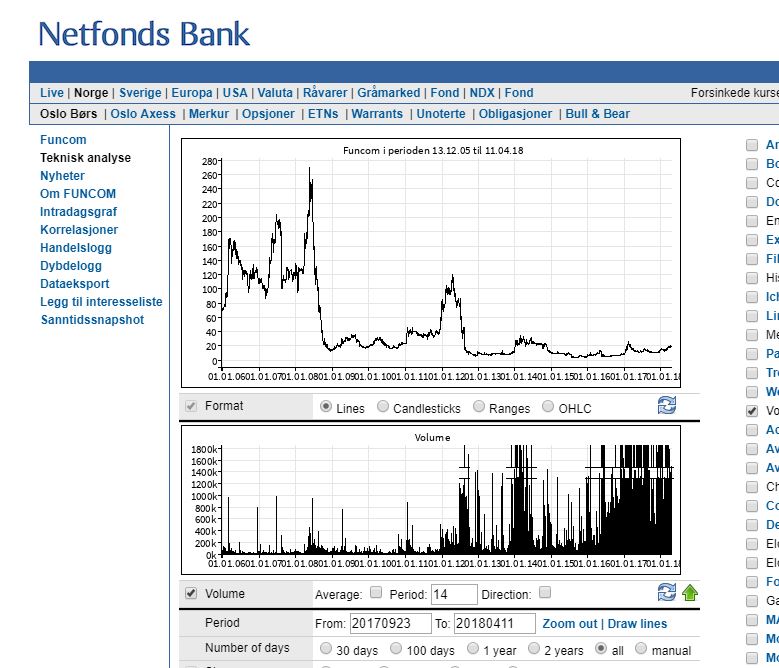Go to Warrants submenu
This screenshot has width=779, height=668.
[377, 114]
